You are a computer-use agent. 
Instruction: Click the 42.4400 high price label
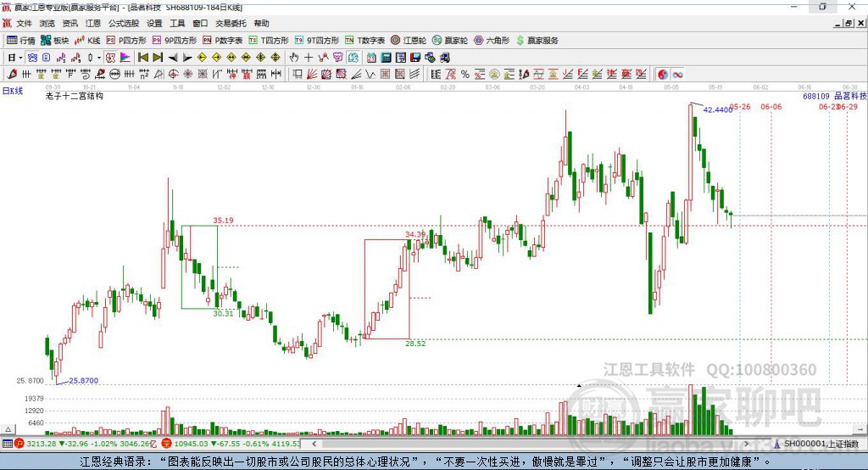point(717,109)
